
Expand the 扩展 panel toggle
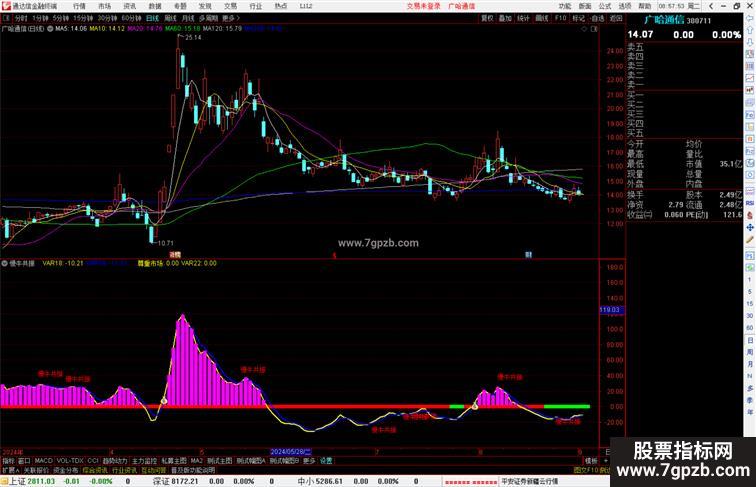pos(10,470)
